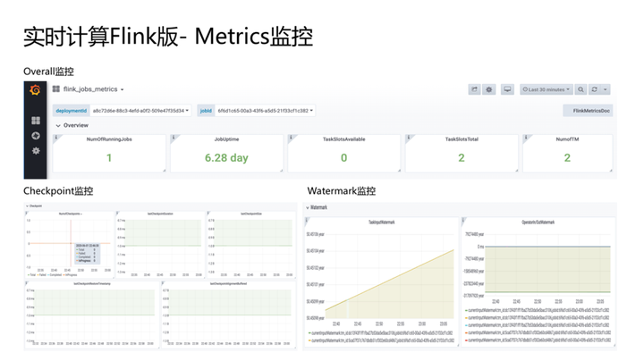Screen dimensions: 644x361
Task: Click the refresh dashboard icon
Action: (594, 89)
